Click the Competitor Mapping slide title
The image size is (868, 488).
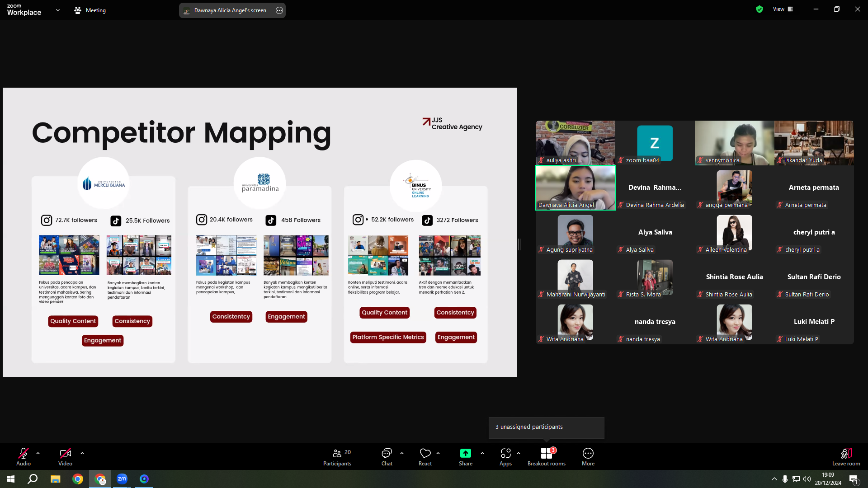click(181, 133)
